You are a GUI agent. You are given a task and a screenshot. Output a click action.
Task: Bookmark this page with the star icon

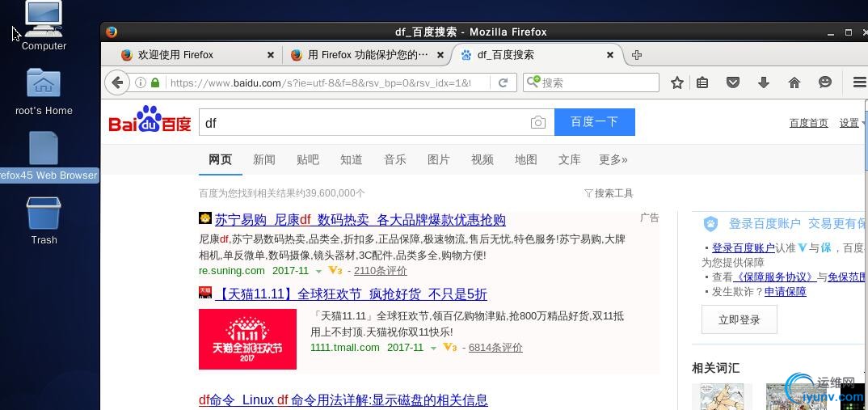pyautogui.click(x=677, y=82)
